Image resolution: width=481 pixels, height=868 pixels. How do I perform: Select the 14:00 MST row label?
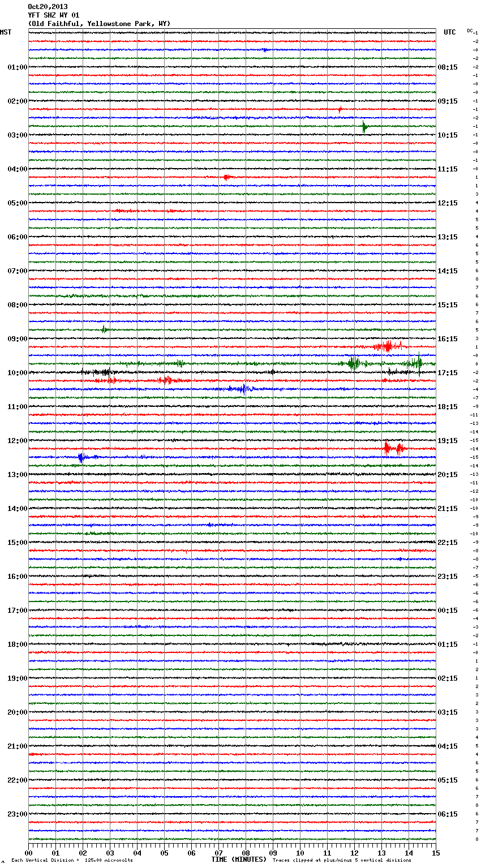[17, 509]
